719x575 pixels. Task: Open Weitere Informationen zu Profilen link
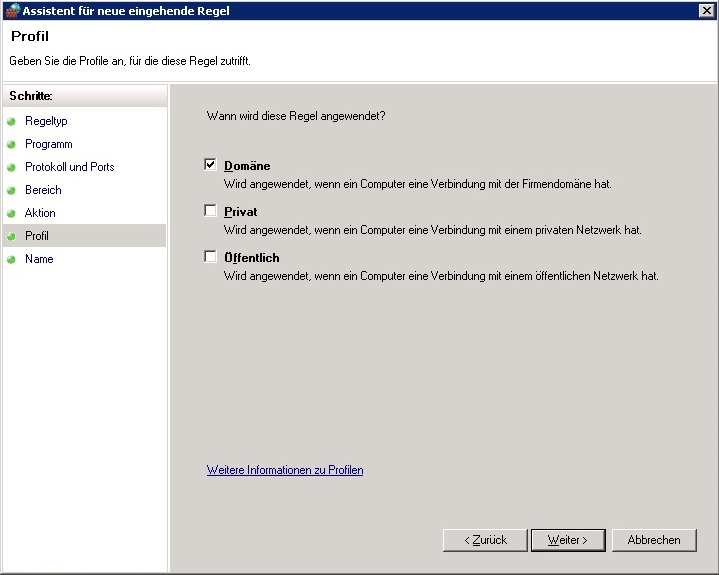[285, 470]
